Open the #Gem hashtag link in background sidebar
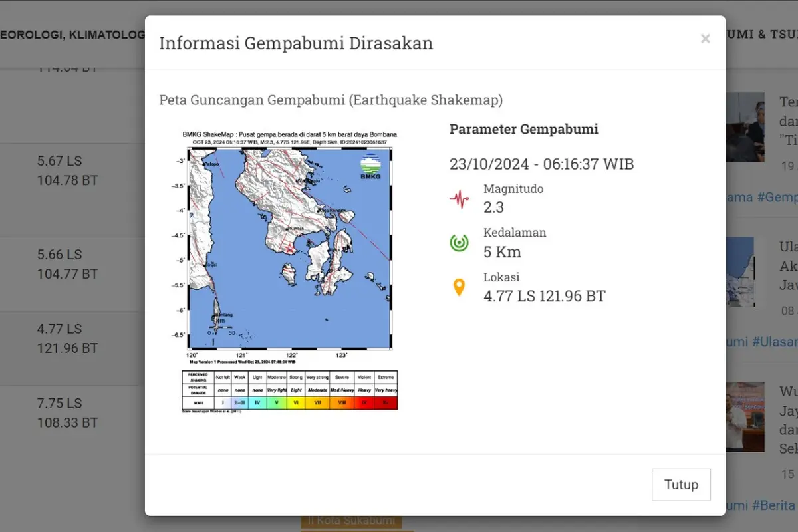798x532 pixels. [x=777, y=198]
